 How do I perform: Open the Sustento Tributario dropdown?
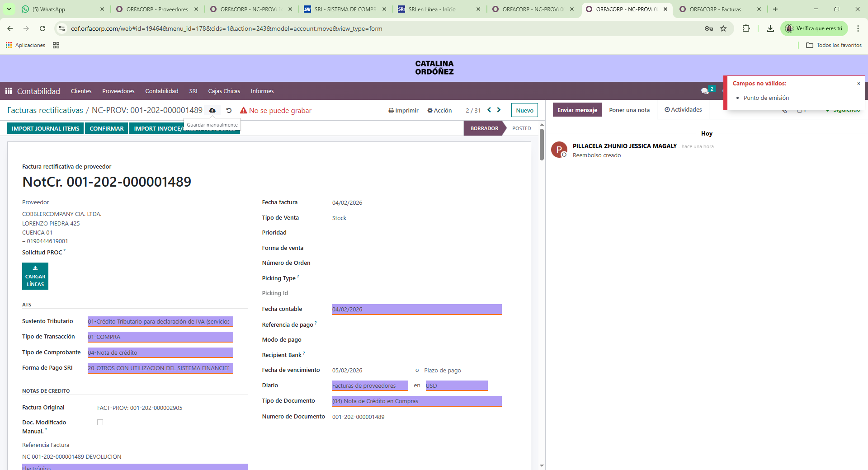160,321
